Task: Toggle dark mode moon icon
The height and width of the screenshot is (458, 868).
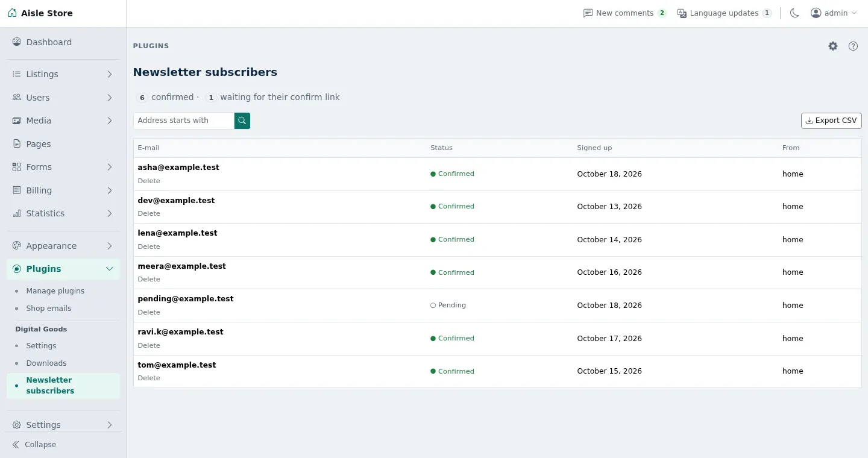Action: pyautogui.click(x=794, y=13)
